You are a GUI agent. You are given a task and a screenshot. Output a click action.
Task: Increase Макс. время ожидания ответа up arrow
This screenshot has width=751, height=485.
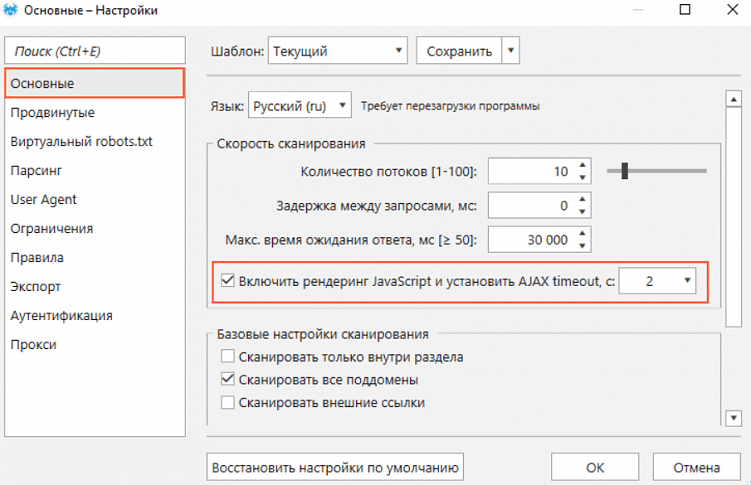tap(582, 234)
